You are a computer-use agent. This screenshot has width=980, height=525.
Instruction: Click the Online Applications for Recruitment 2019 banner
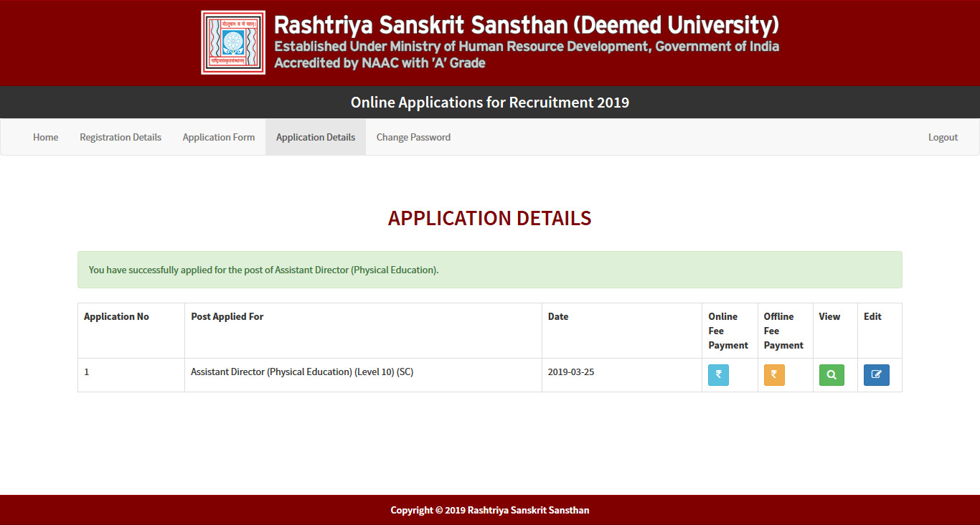(489, 103)
